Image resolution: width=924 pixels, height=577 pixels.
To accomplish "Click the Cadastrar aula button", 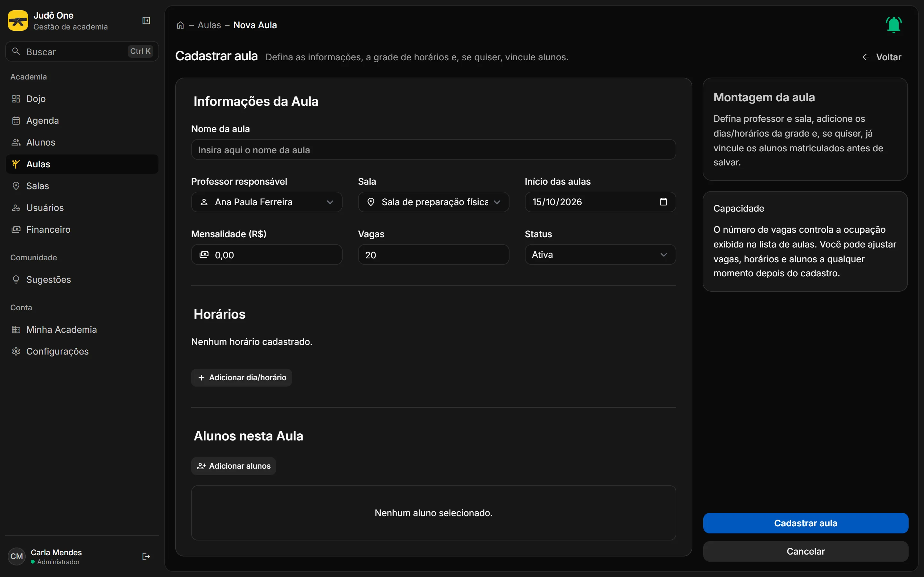I will (x=806, y=523).
